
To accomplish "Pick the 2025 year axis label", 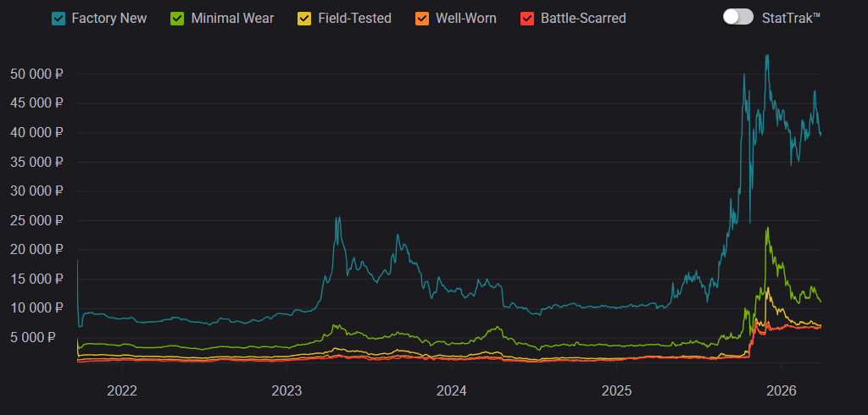I will click(x=616, y=390).
